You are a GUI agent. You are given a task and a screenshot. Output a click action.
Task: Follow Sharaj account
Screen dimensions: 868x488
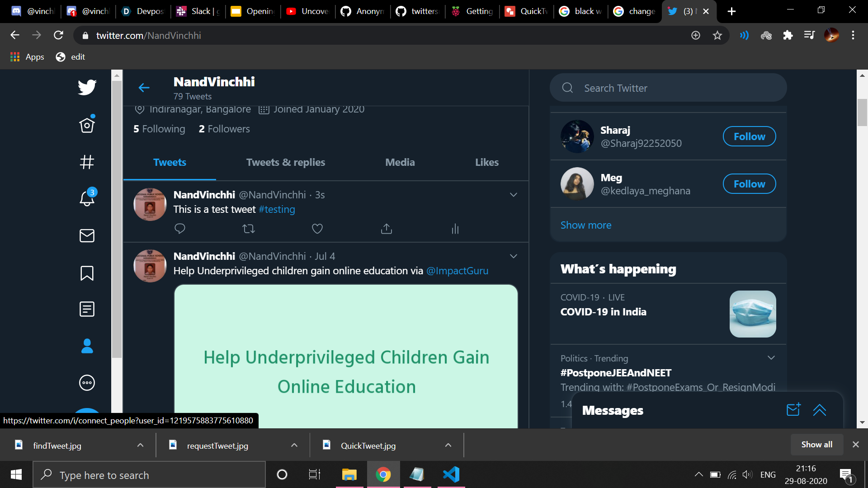click(749, 136)
